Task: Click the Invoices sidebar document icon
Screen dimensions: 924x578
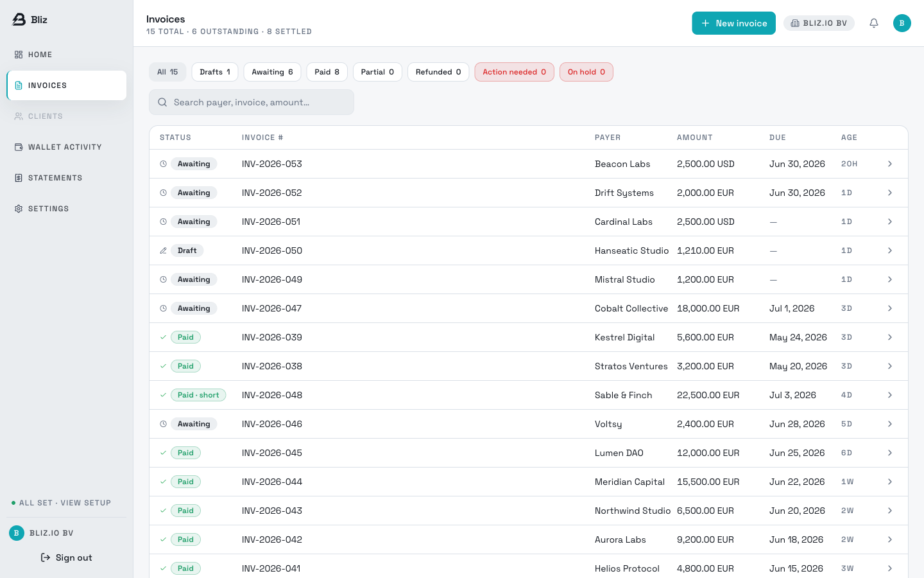Action: coord(19,85)
